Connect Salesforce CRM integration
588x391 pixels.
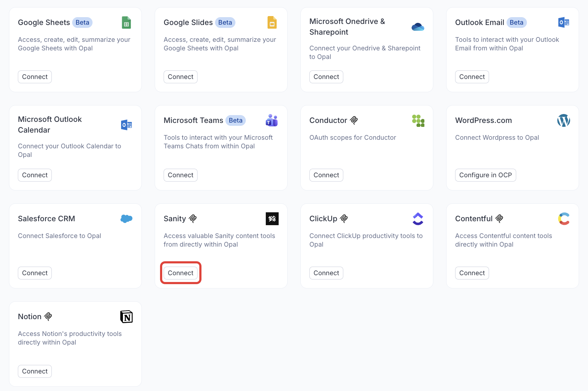point(35,273)
